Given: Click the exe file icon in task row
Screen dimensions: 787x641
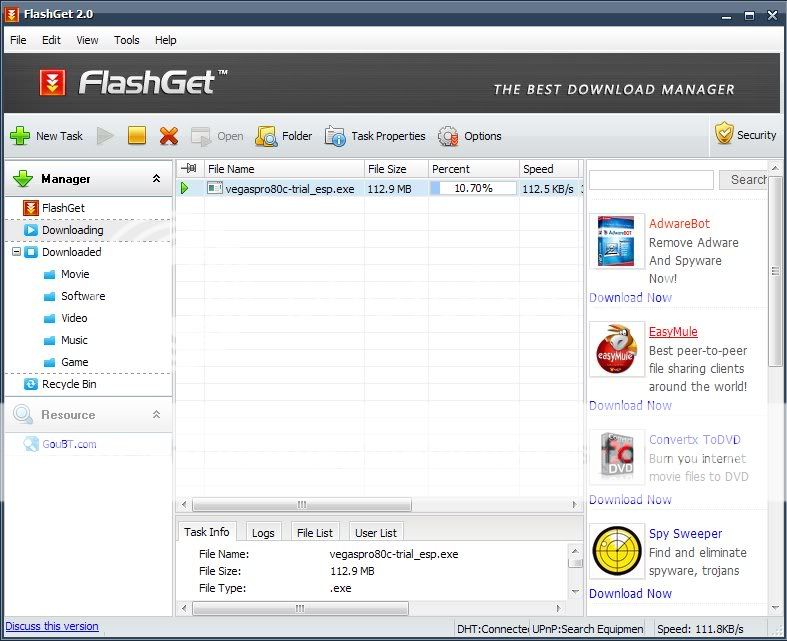Looking at the screenshot, I should (214, 188).
